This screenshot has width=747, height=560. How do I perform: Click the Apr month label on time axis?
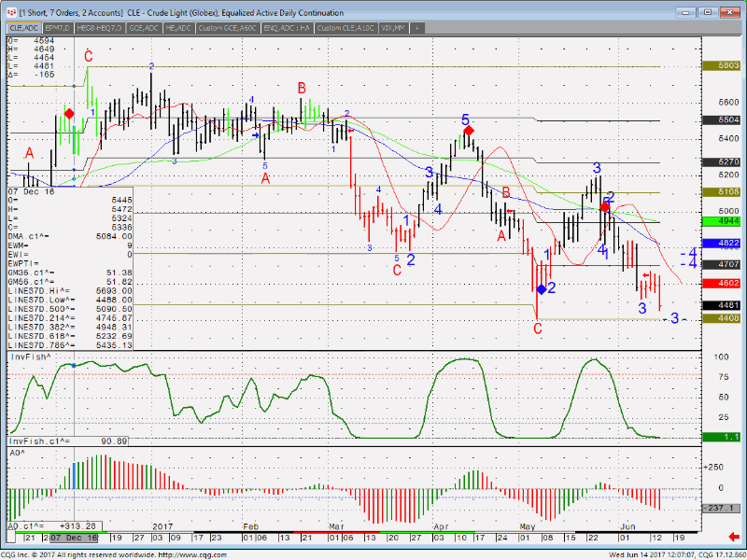tap(441, 526)
